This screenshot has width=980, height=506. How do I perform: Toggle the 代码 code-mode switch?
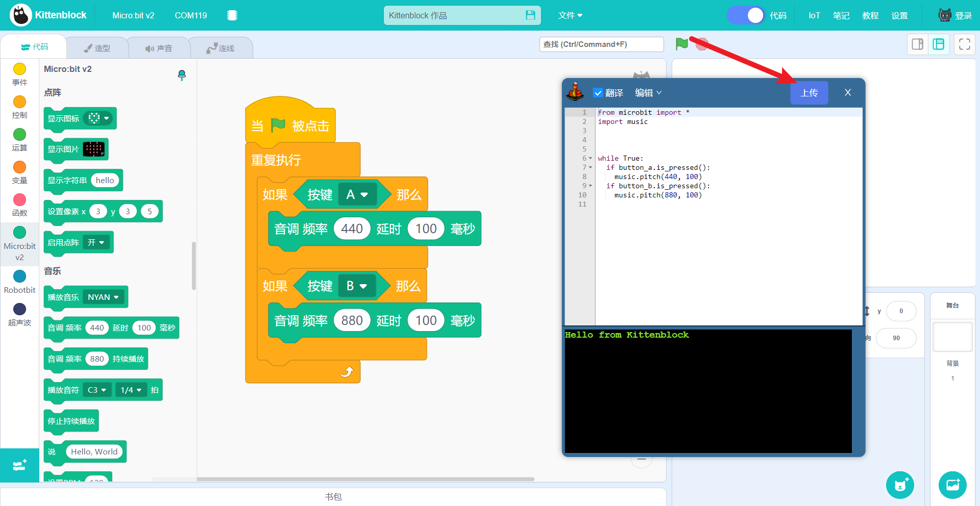point(746,15)
